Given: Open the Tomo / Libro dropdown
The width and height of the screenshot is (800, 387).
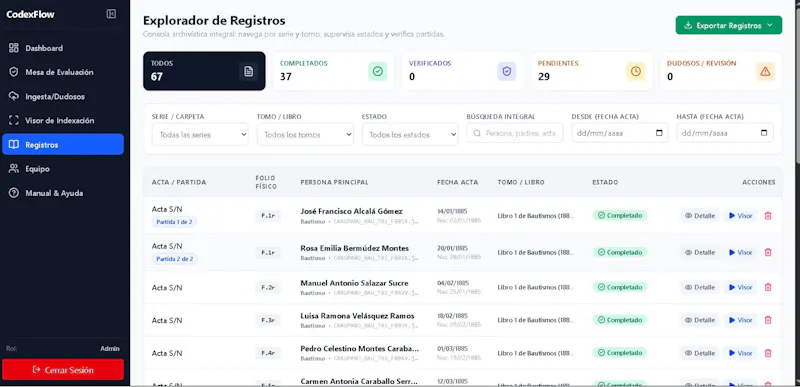Looking at the screenshot, I should click(305, 135).
